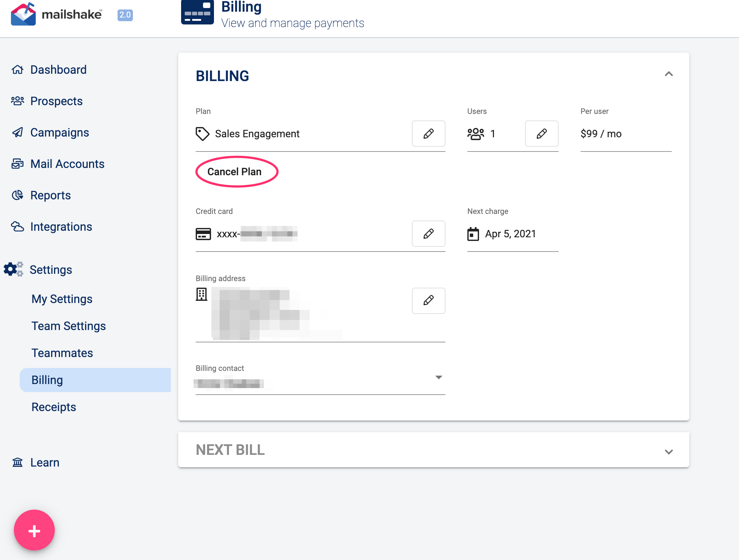
Task: Go to Teammates settings page
Action: pos(62,353)
